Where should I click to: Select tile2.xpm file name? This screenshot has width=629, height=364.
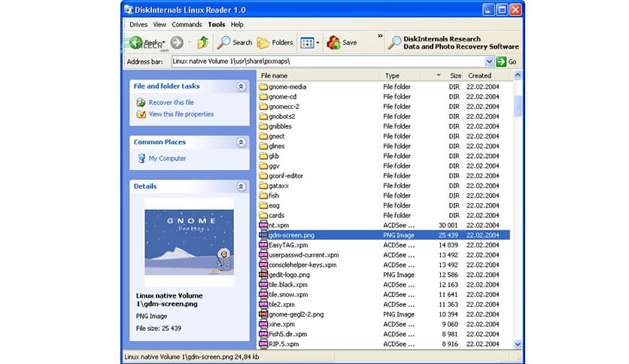pyautogui.click(x=281, y=305)
